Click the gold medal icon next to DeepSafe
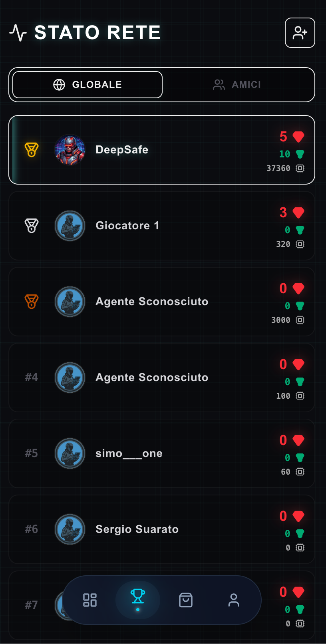 click(31, 150)
